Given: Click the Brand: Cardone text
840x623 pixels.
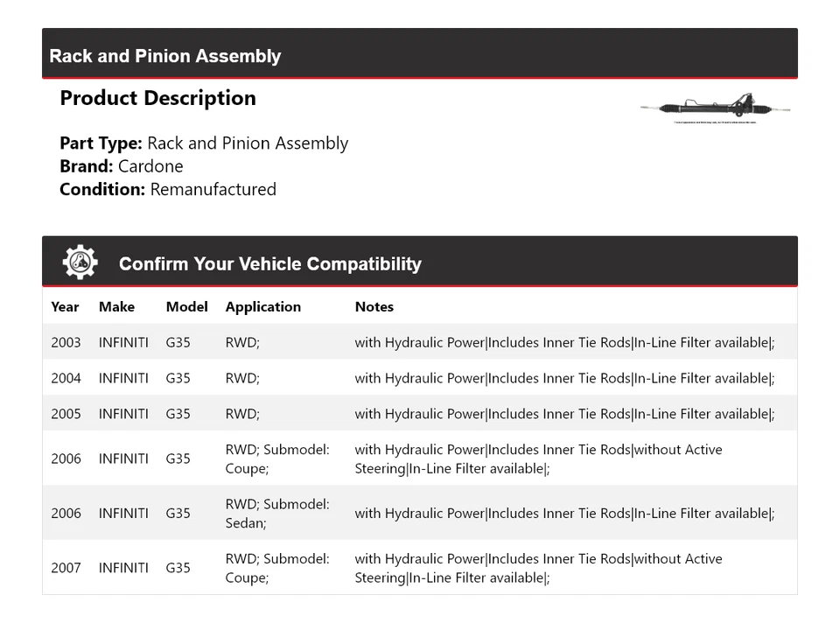Looking at the screenshot, I should pyautogui.click(x=122, y=166).
